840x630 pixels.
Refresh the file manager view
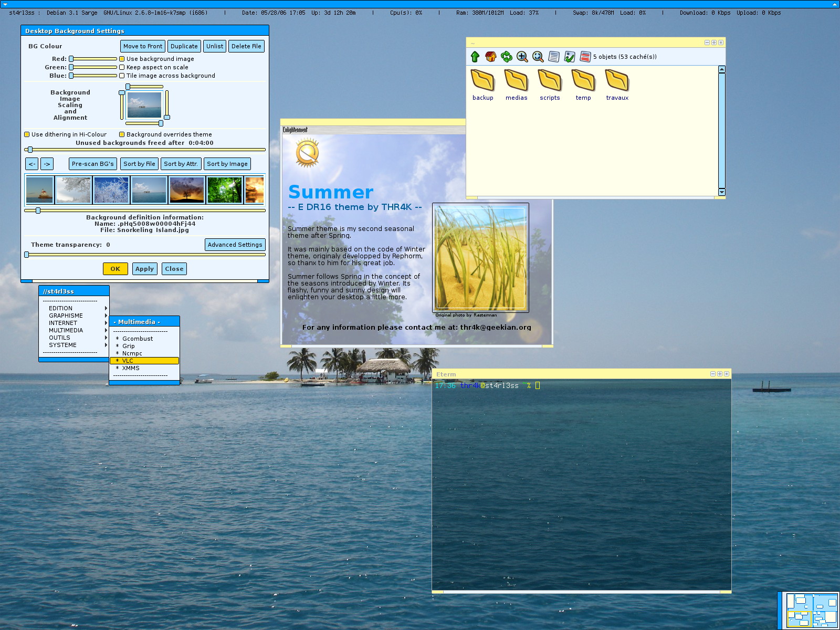point(507,57)
